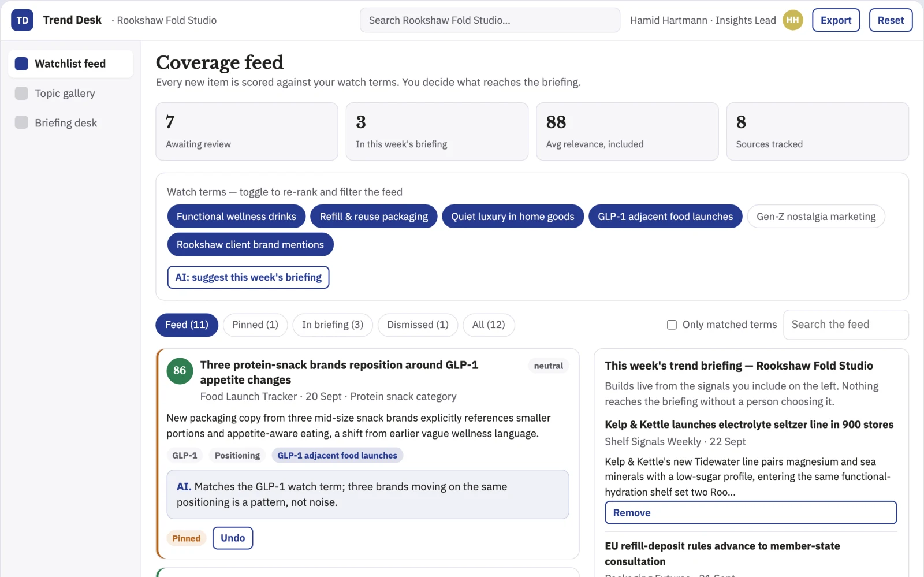This screenshot has height=577, width=924.
Task: Click the Sources tracked stat card
Action: click(x=817, y=132)
